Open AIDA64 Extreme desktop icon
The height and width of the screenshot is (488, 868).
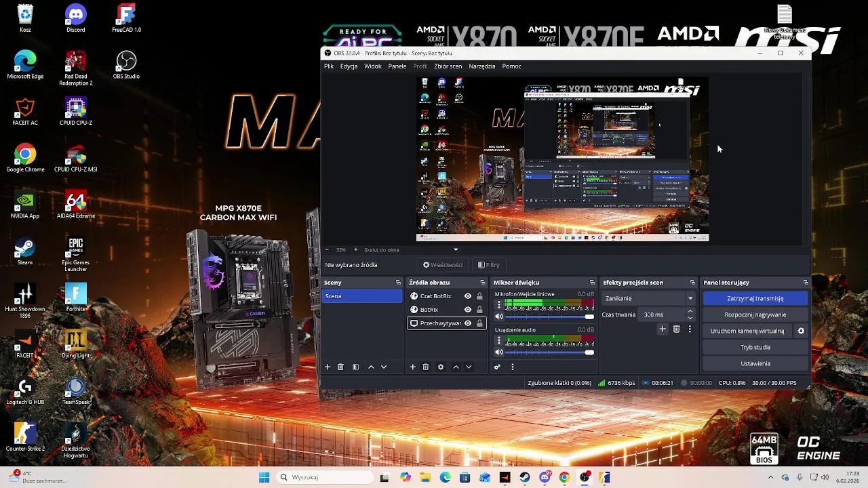(76, 205)
